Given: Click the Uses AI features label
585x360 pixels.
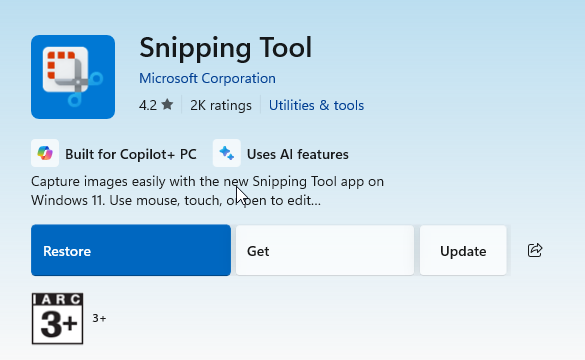Looking at the screenshot, I should click(298, 154).
